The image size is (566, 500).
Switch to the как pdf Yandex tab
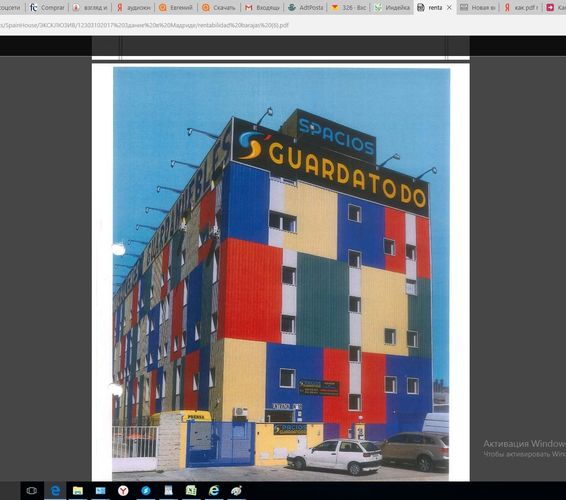pos(521,7)
